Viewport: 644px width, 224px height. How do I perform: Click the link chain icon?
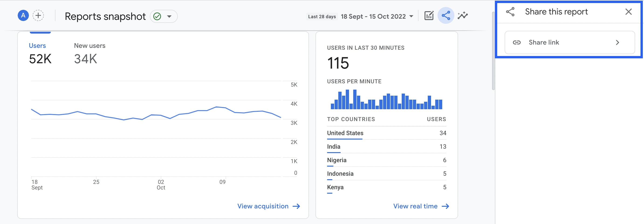[x=517, y=42]
